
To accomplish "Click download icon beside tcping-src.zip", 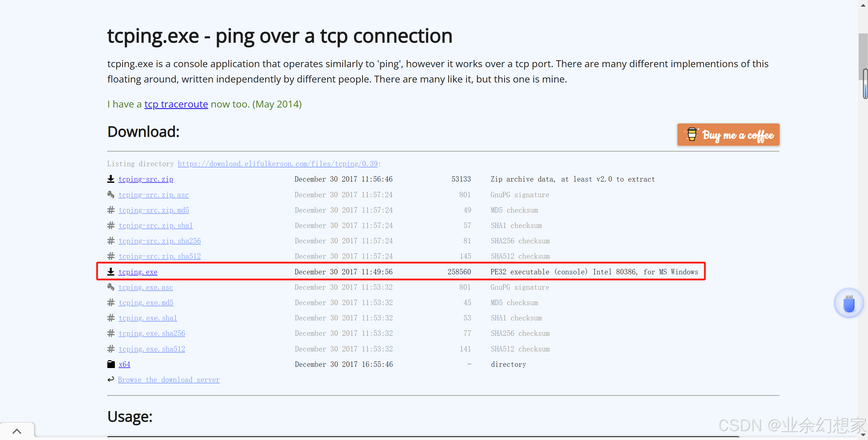I will coord(111,179).
